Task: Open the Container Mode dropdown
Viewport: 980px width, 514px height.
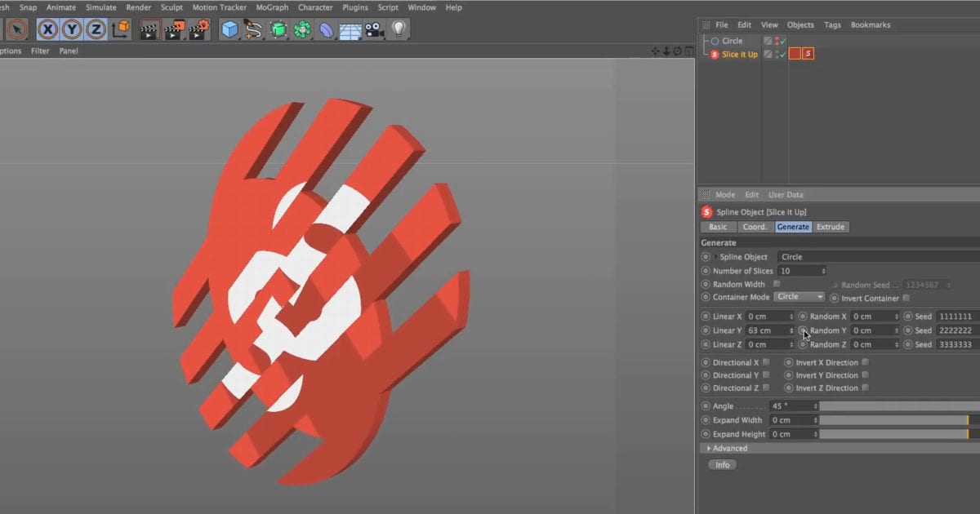Action: (799, 297)
